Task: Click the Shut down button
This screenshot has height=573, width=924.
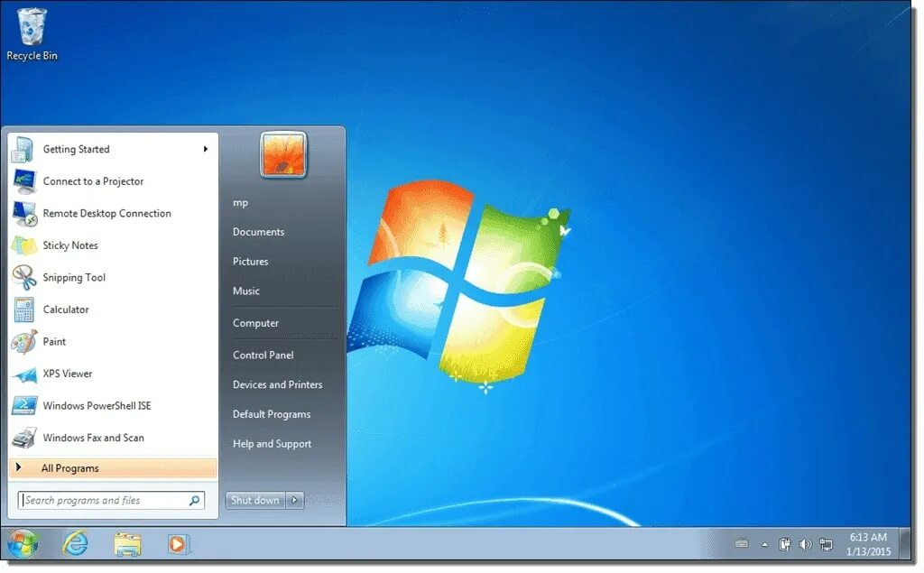Action: point(255,501)
